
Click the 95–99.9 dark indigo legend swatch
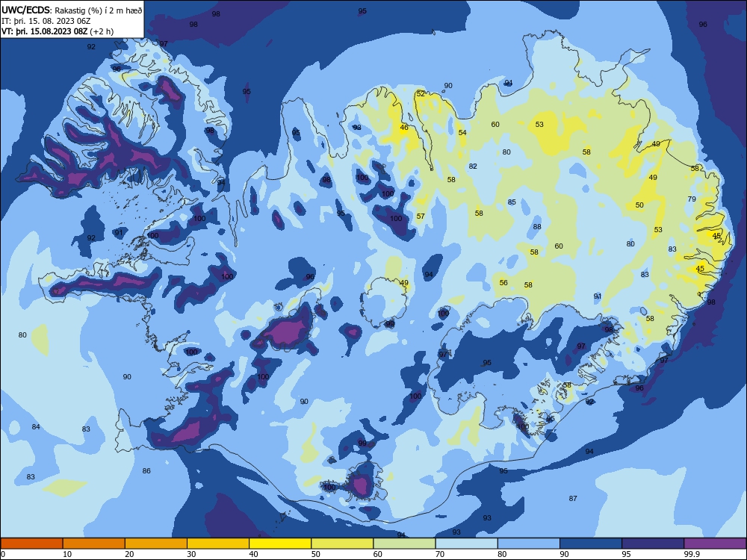tap(653, 544)
